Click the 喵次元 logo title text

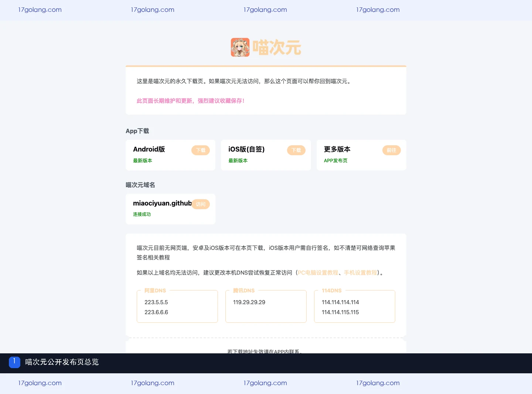tap(277, 48)
